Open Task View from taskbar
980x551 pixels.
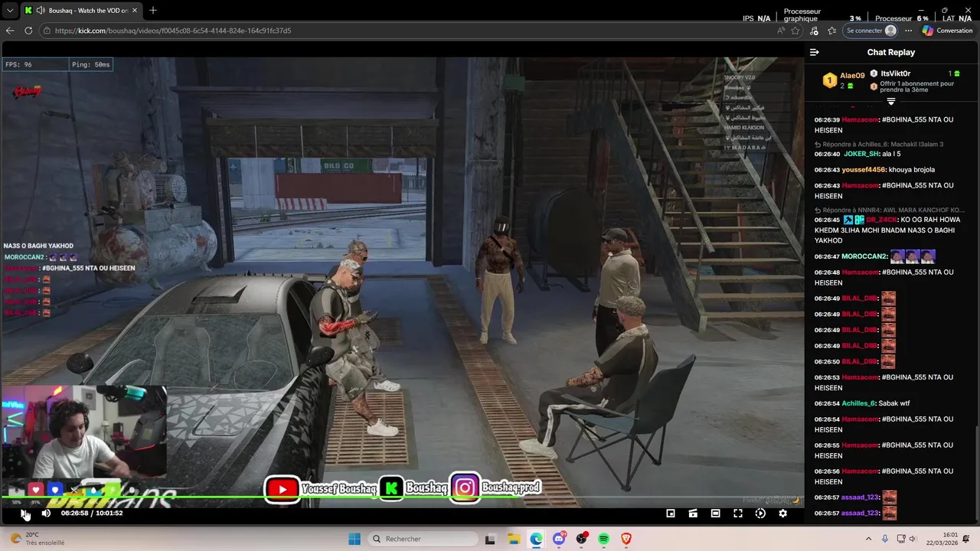[491, 539]
